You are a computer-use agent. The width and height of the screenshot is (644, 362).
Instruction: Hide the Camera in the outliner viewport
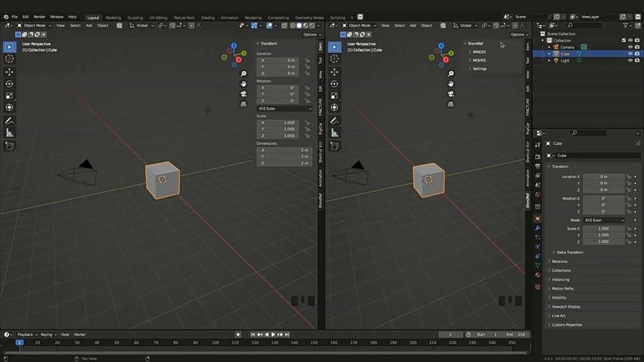click(x=630, y=47)
